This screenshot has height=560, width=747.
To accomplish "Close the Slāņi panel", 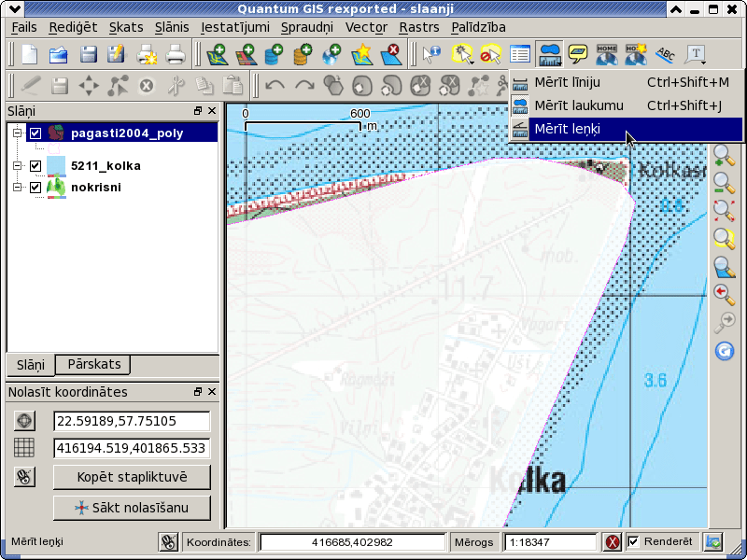I will point(212,110).
